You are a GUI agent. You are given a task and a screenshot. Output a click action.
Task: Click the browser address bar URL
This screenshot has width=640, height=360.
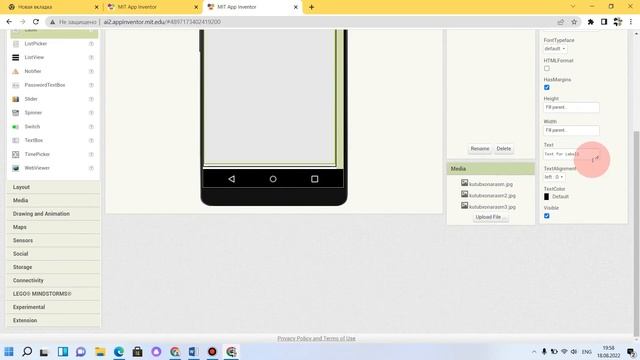162,22
